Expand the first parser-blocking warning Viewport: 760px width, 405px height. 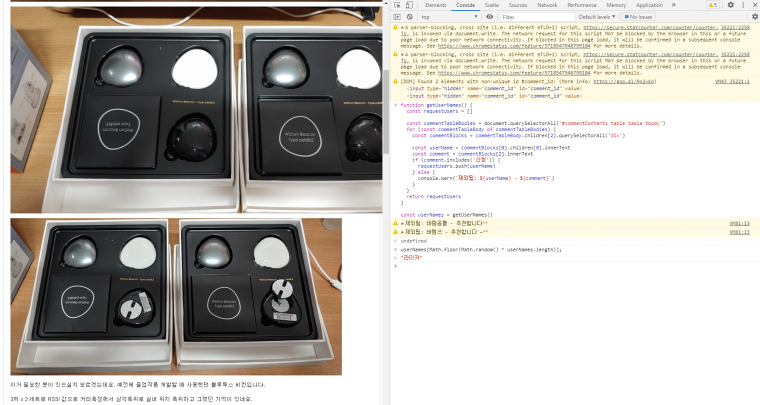(402, 28)
